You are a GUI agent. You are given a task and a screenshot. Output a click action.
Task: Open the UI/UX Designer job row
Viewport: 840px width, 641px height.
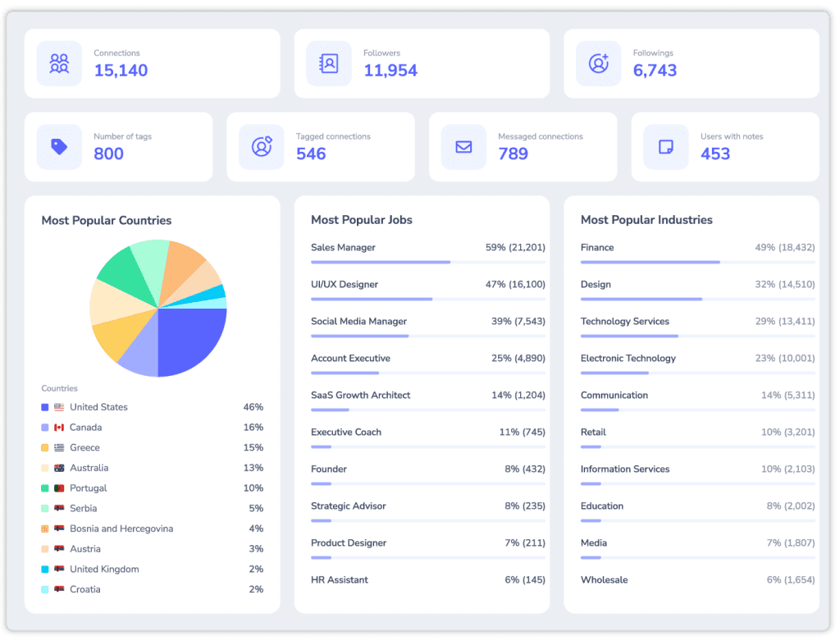coord(428,290)
